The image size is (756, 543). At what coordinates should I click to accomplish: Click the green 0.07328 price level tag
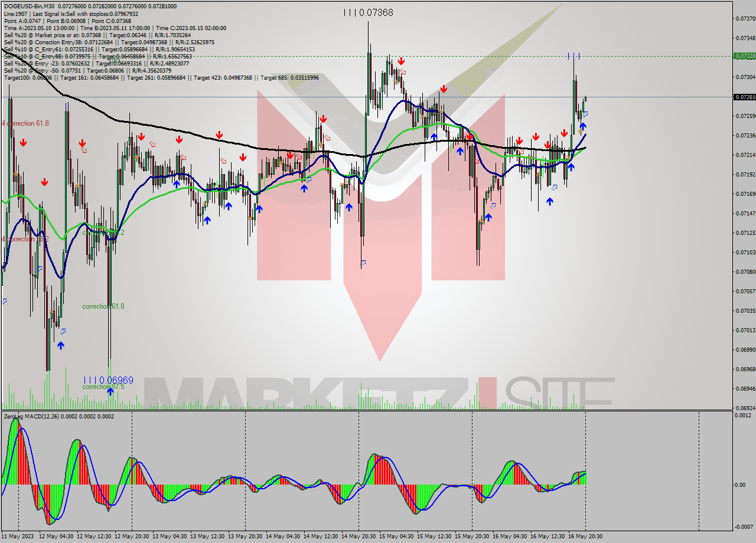click(x=744, y=56)
